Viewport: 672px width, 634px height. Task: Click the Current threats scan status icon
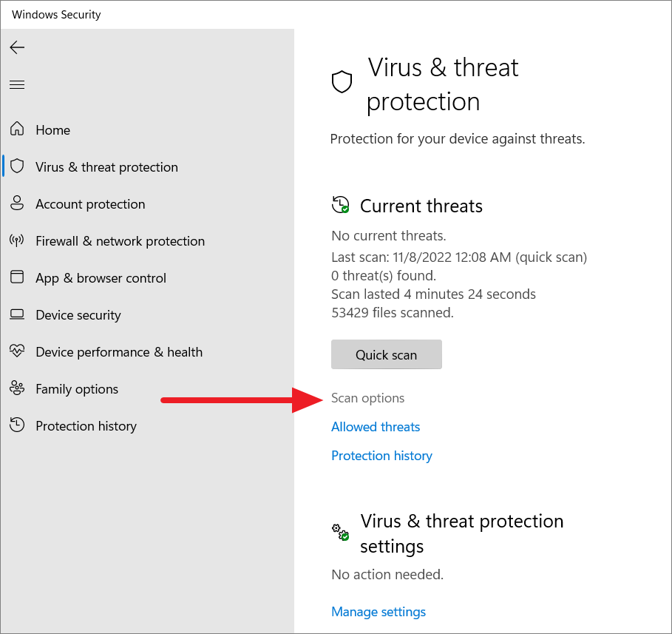click(x=340, y=205)
